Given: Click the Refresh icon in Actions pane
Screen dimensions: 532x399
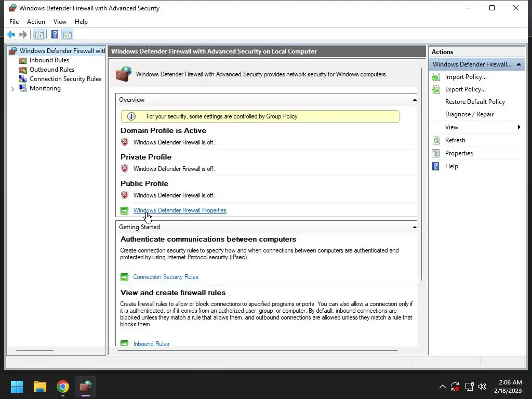Looking at the screenshot, I should pos(436,140).
